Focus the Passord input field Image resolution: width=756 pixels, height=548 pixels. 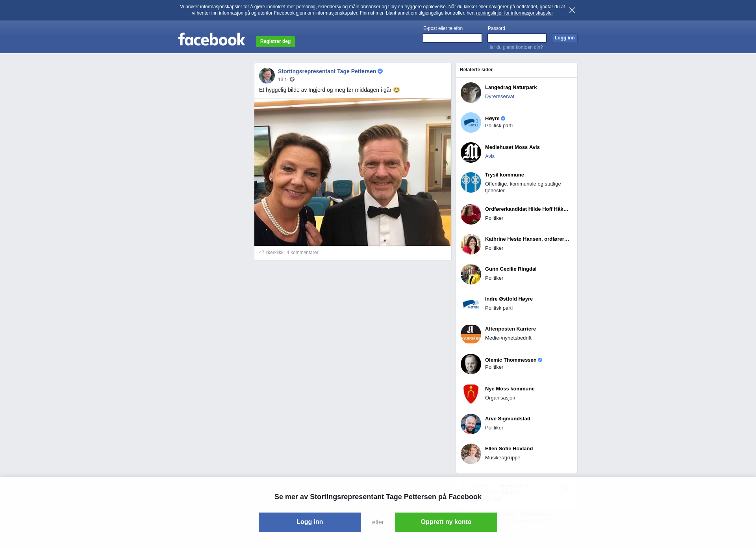(517, 38)
